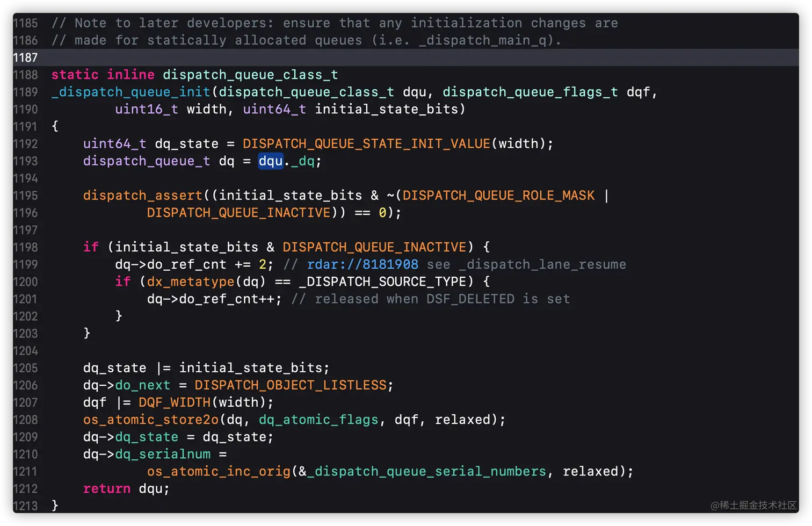Viewport: 812px width, 526px height.
Task: Click the highlighted dqu identifier
Action: (271, 161)
